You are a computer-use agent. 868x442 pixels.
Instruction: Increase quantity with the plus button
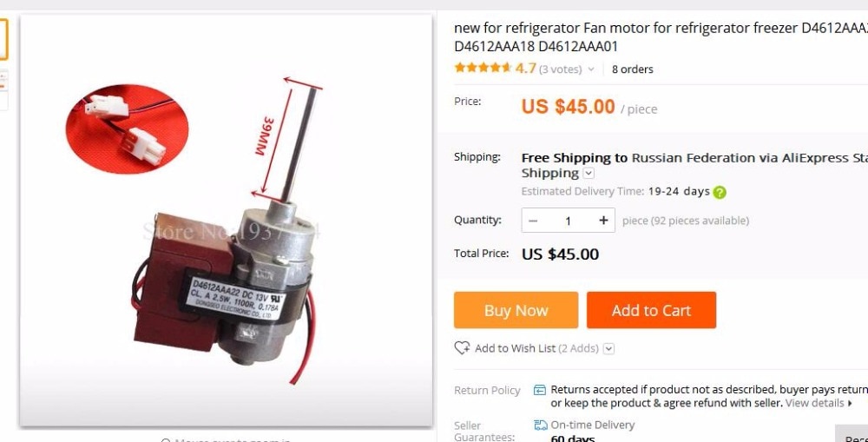click(603, 221)
